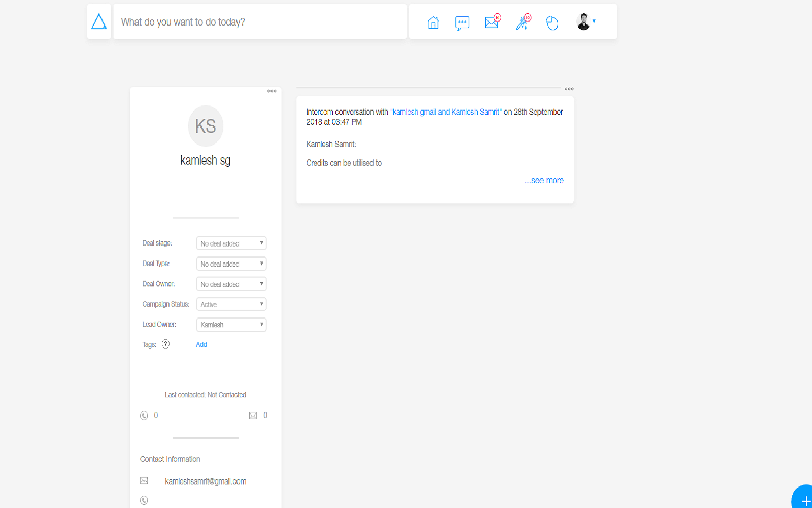Click the phone icon next to call count
Viewport: 812px width, 508px height.
[x=144, y=415]
